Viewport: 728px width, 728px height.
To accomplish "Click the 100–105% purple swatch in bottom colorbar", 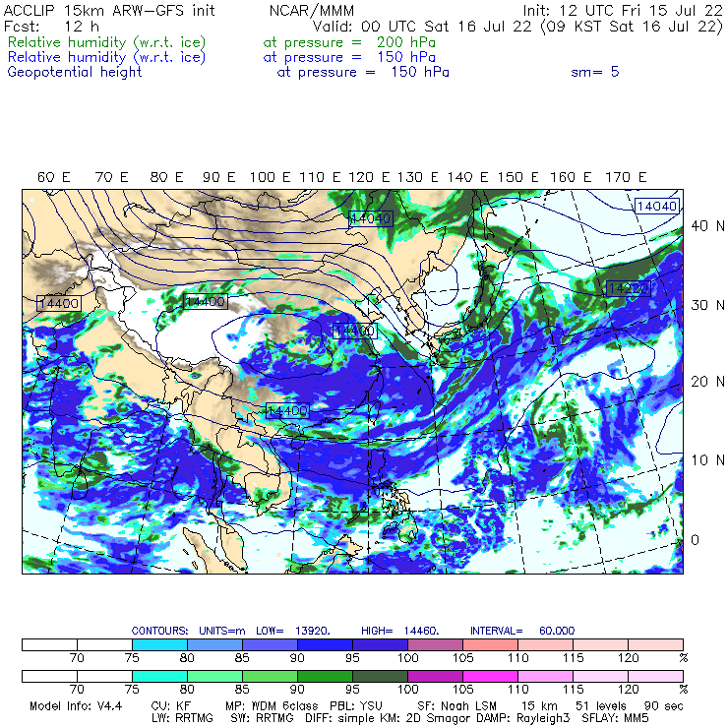I will coord(435,676).
